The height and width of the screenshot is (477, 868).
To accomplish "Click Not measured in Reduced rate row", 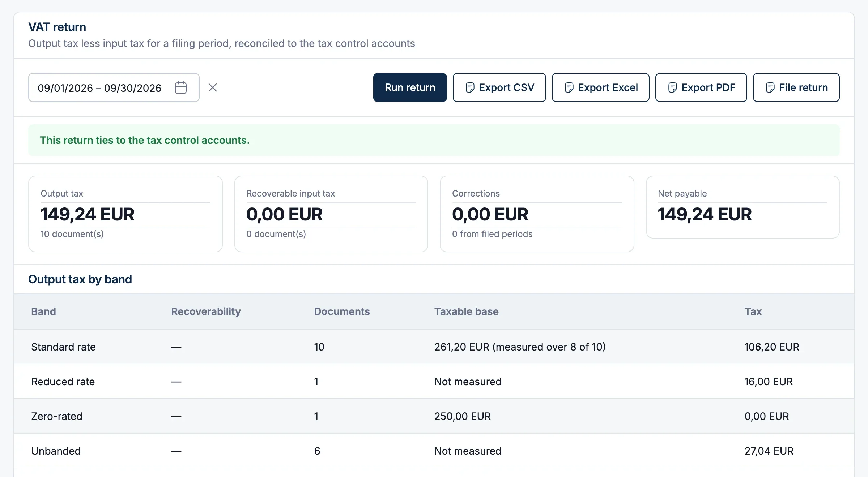I will pyautogui.click(x=468, y=382).
